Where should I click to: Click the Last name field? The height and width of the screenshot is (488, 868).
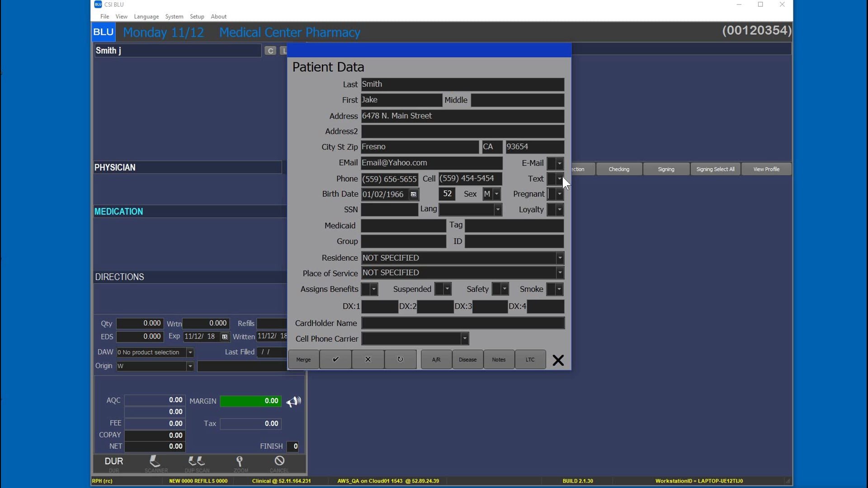pyautogui.click(x=462, y=84)
